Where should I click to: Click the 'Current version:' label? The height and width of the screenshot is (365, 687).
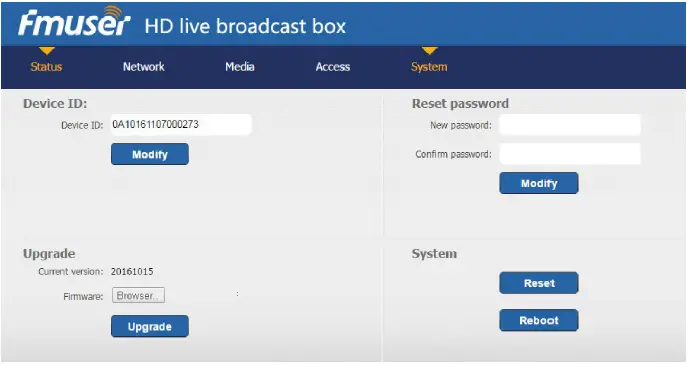click(x=71, y=272)
